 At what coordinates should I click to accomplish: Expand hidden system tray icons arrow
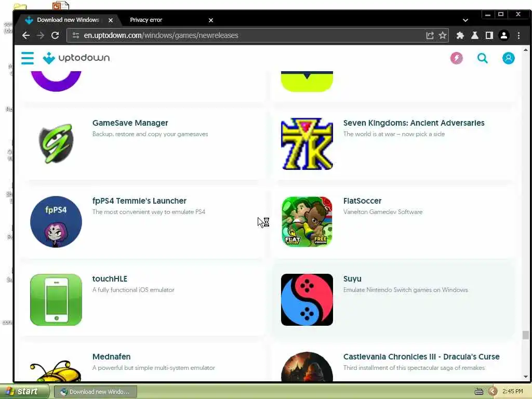tap(493, 392)
